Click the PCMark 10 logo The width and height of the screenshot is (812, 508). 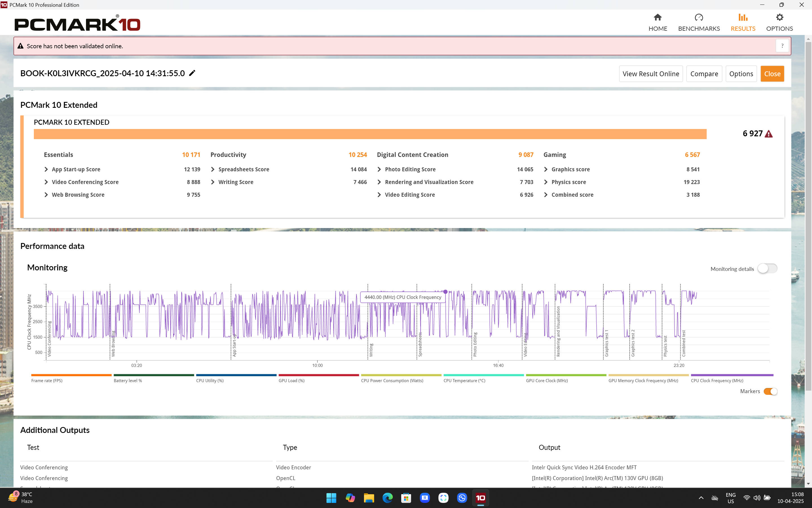click(x=77, y=23)
